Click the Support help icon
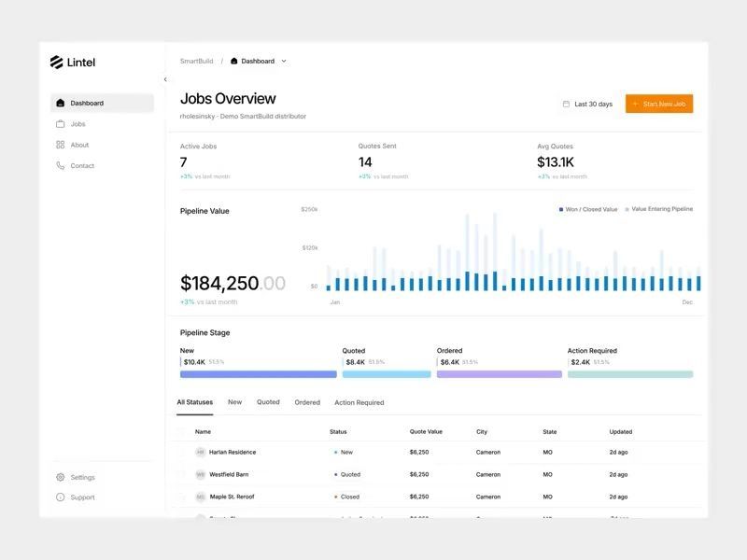 pos(60,497)
